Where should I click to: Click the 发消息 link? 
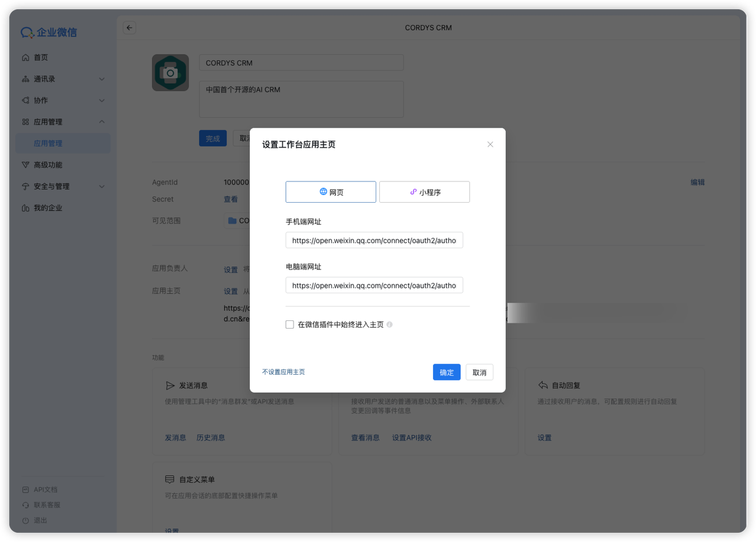click(175, 438)
